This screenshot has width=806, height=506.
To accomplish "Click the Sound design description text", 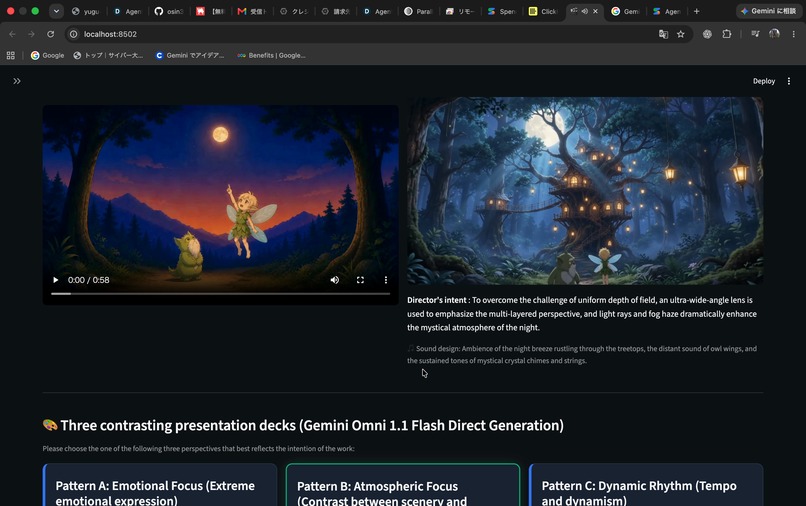I will click(582, 354).
